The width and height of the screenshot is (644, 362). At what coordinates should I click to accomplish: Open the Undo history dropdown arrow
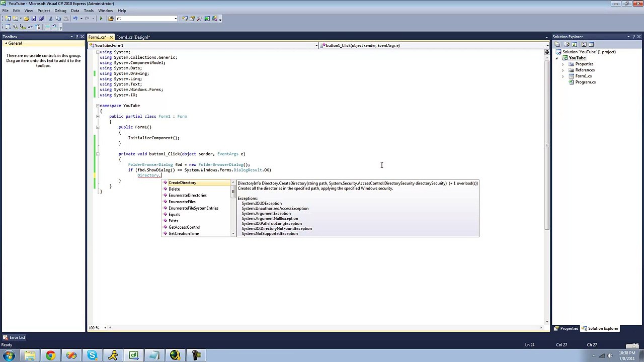click(82, 19)
